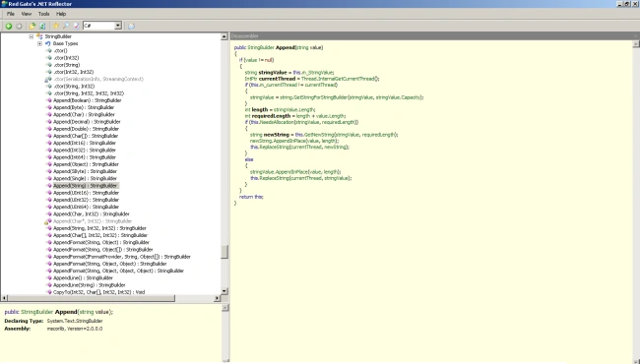Image resolution: width=640 pixels, height=364 pixels.
Task: Select Append(Int64) : StringBuilder row
Action: click(85, 157)
